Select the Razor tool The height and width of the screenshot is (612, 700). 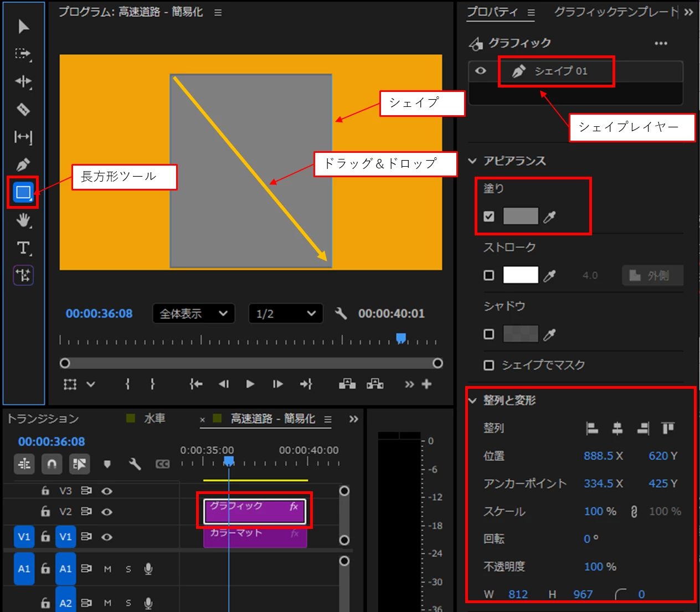click(23, 109)
